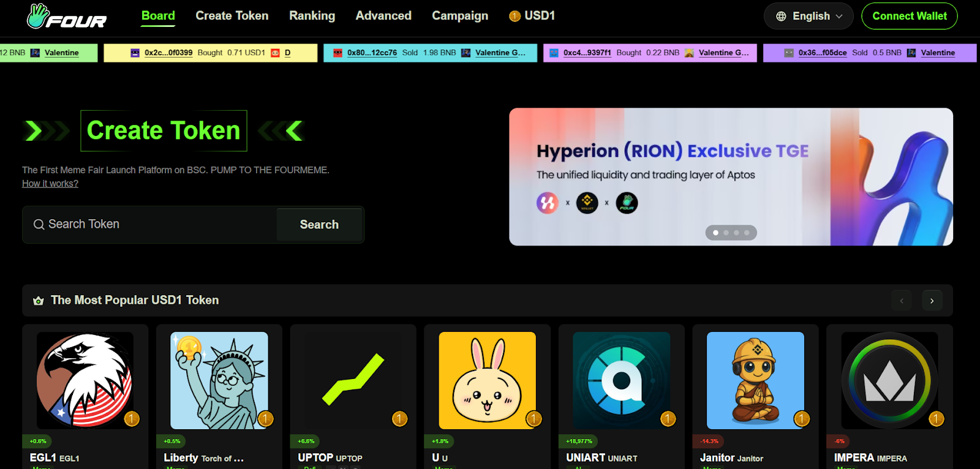The width and height of the screenshot is (980, 469).
Task: Click the Binance Wallet logo in the banner
Action: point(587,203)
